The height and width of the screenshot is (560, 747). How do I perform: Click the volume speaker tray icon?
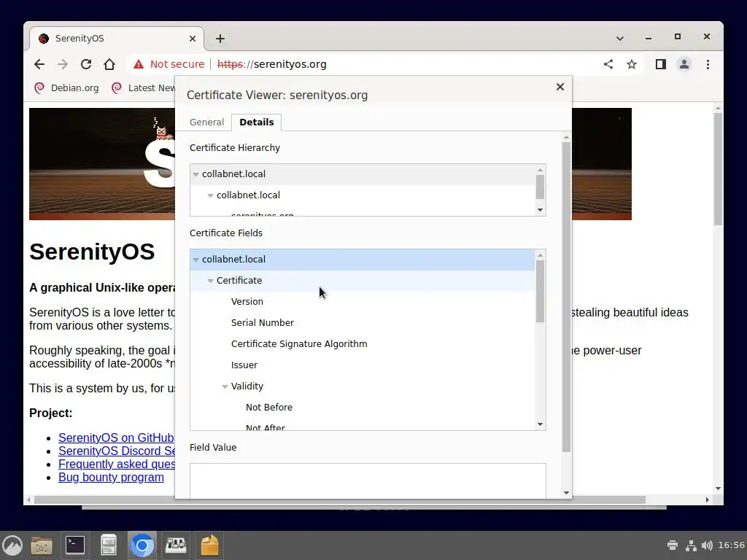pyautogui.click(x=707, y=545)
